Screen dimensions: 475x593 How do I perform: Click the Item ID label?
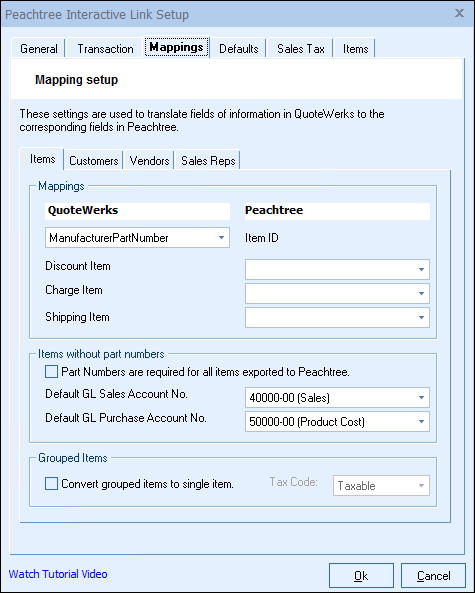[x=262, y=238]
